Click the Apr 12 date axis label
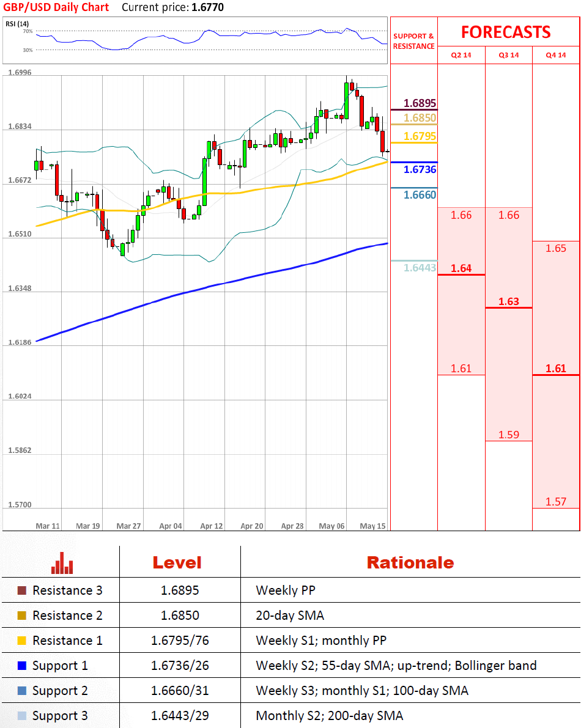Screen dimensions: 581x728 coord(212,526)
